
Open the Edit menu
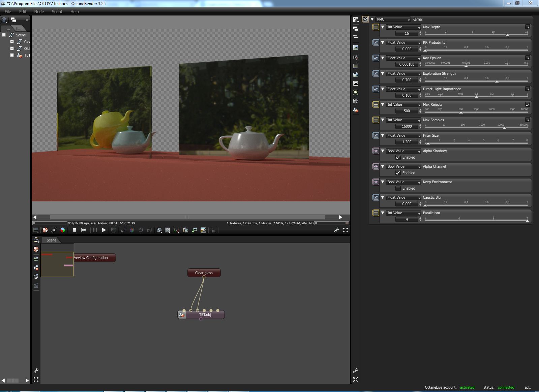tap(23, 11)
